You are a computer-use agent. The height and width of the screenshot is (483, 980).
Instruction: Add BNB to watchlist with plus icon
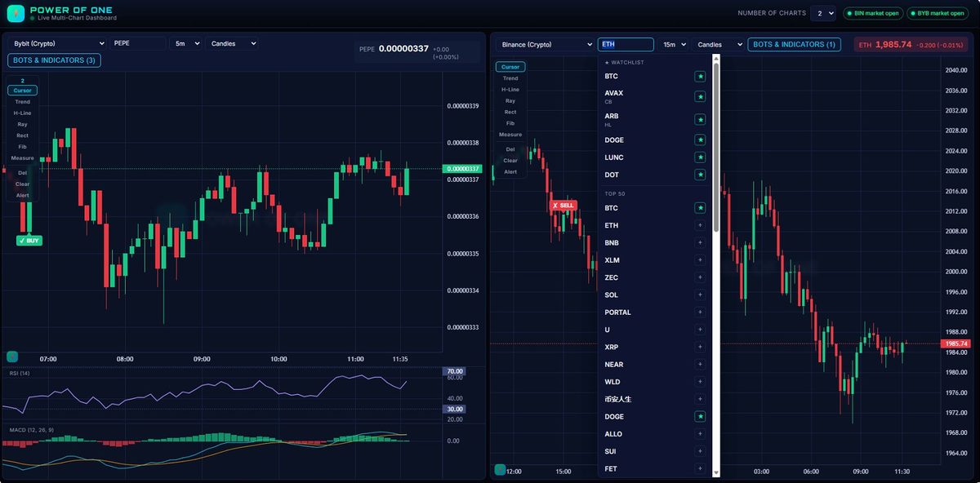point(700,243)
